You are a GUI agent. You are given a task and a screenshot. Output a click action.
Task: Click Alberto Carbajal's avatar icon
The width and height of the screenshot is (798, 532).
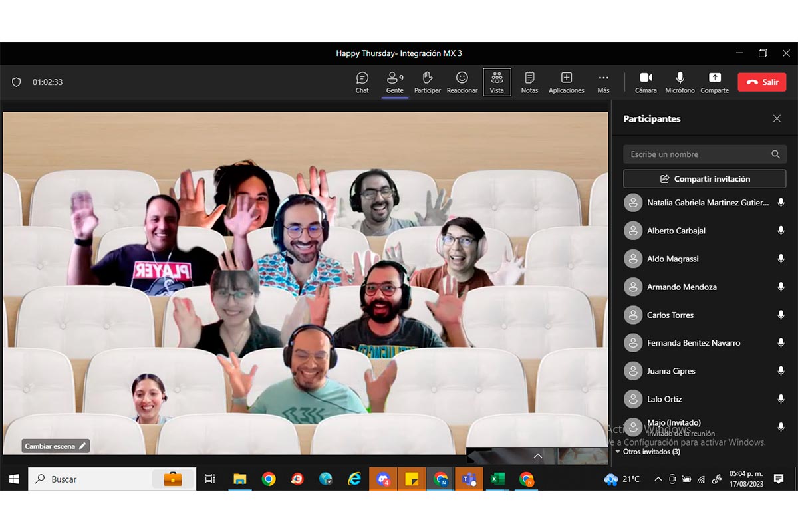[x=633, y=231]
